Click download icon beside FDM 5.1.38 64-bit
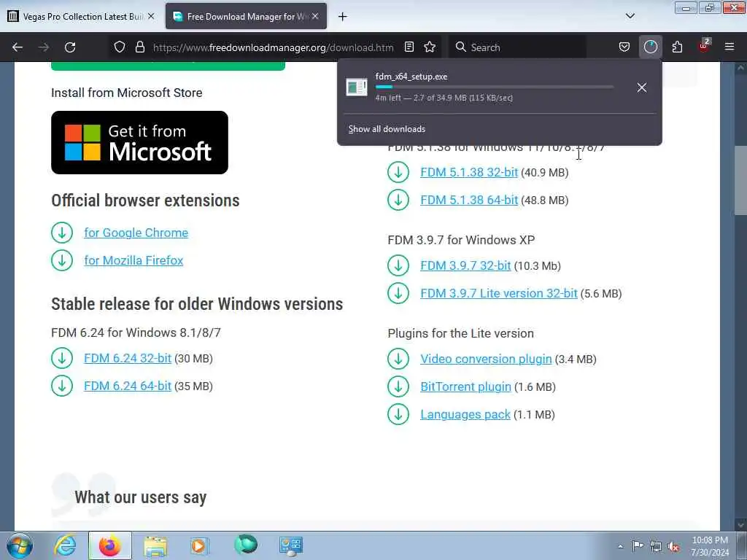Screen dimensions: 747x560 398,200
